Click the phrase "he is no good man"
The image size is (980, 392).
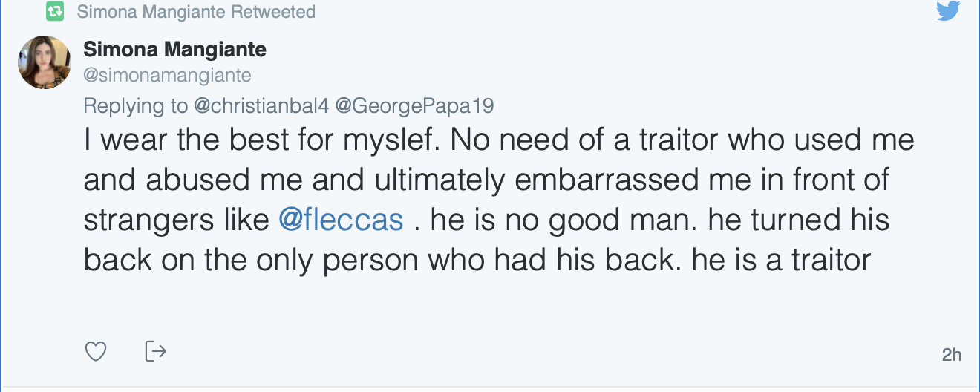pos(561,220)
